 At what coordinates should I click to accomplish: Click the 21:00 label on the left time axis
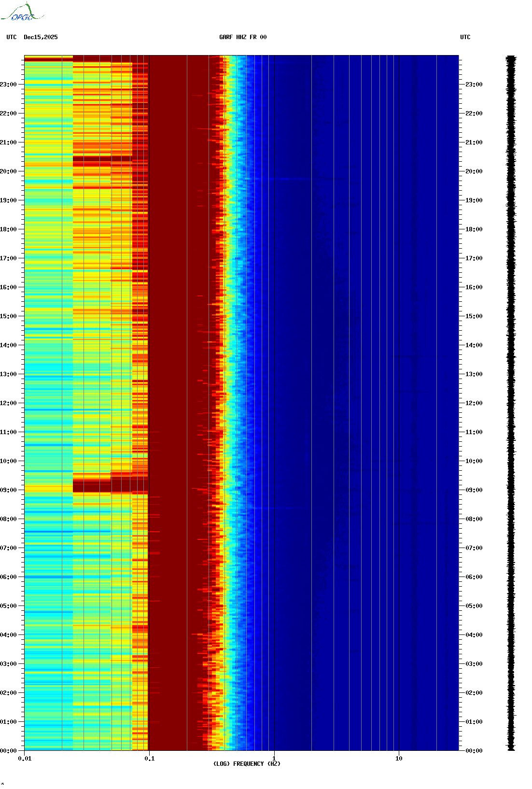pos(8,142)
